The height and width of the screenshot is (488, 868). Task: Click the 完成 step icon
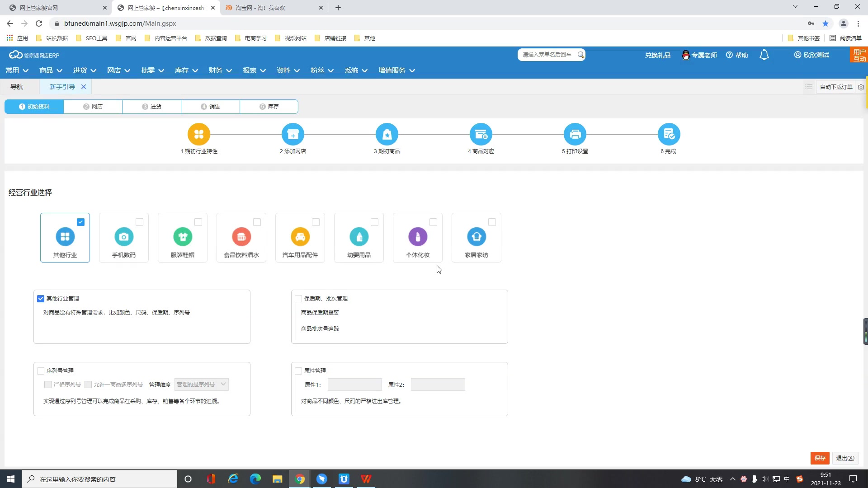(x=669, y=134)
